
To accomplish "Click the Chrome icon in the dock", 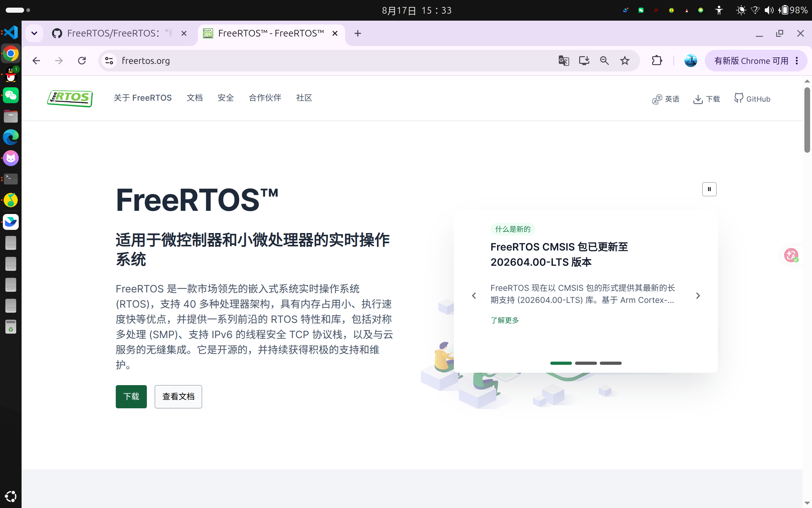I will coord(11,53).
